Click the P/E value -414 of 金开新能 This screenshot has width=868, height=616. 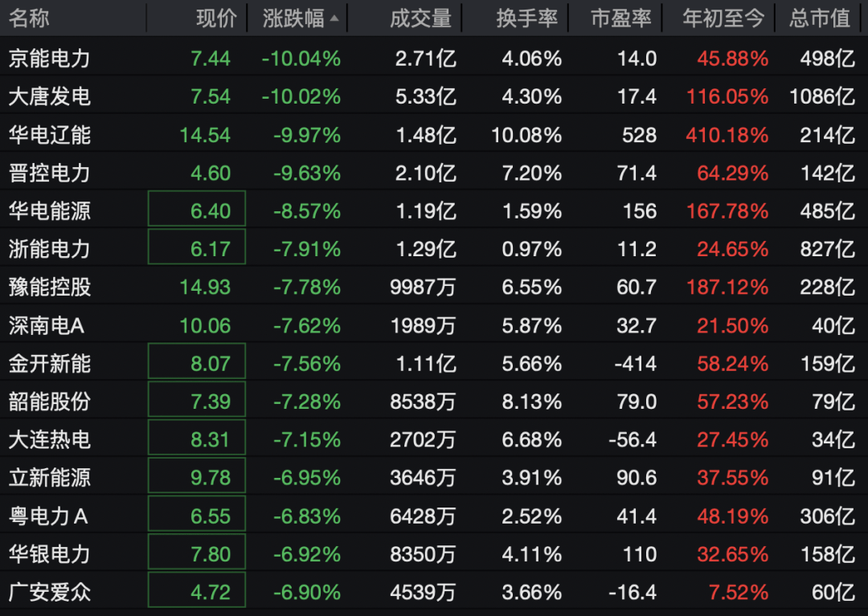[636, 364]
